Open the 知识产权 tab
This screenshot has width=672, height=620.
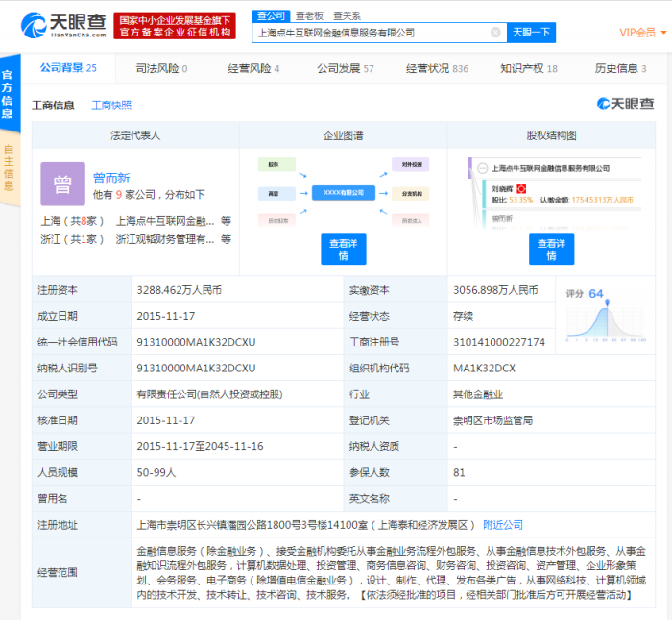pos(528,69)
